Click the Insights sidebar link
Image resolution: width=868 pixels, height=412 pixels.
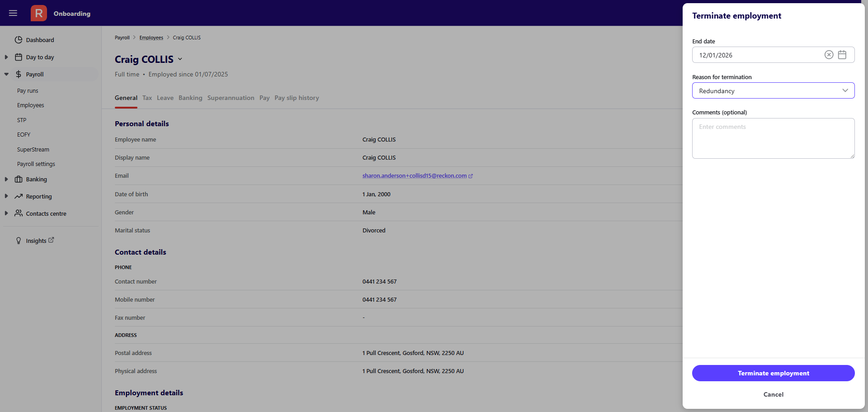click(36, 241)
